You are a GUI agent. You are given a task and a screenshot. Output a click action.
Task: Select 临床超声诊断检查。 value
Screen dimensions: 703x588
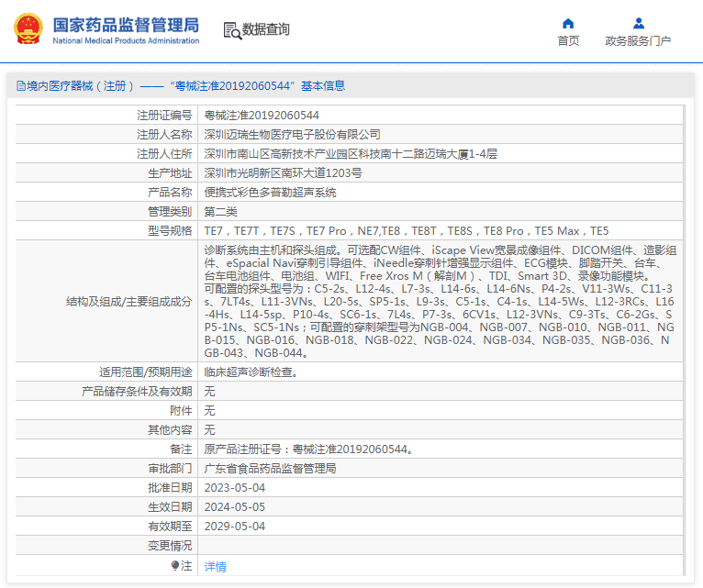pyautogui.click(x=251, y=372)
